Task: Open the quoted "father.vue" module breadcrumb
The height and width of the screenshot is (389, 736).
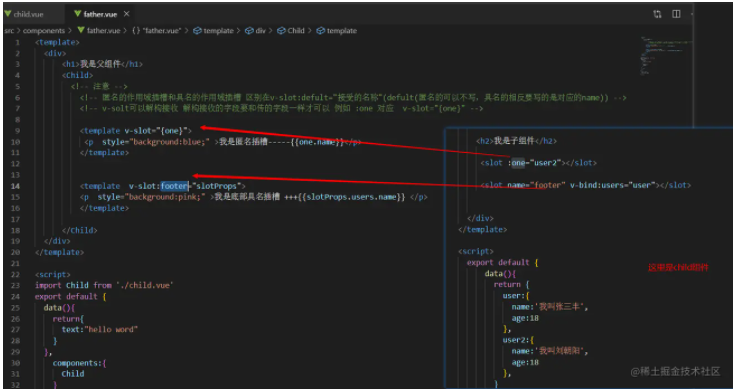Action: pos(156,31)
